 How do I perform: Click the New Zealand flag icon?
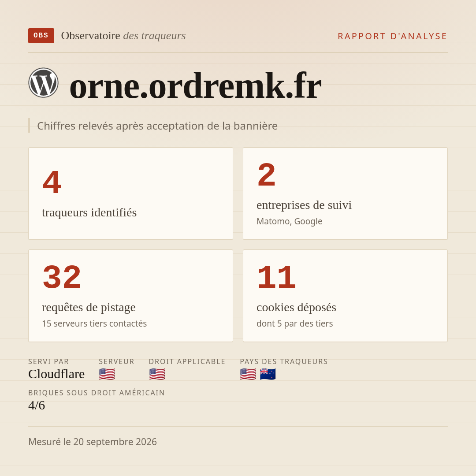[x=268, y=374]
